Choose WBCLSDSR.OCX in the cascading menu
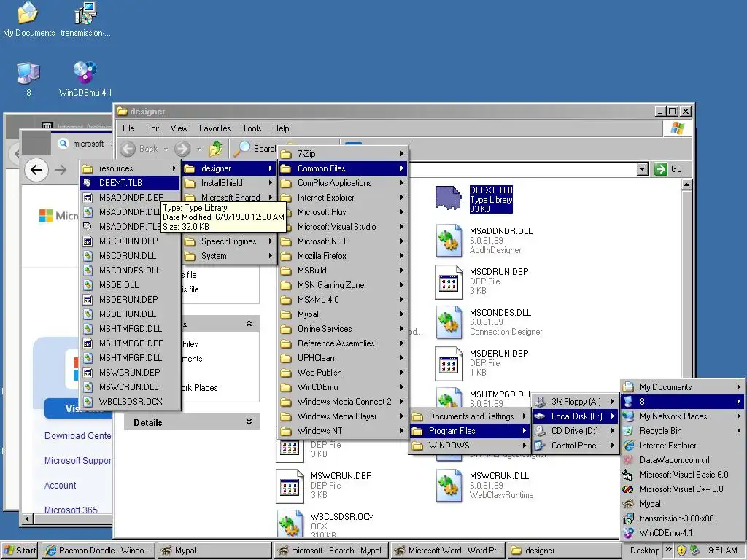Viewport: 747px width, 560px height. [x=131, y=402]
